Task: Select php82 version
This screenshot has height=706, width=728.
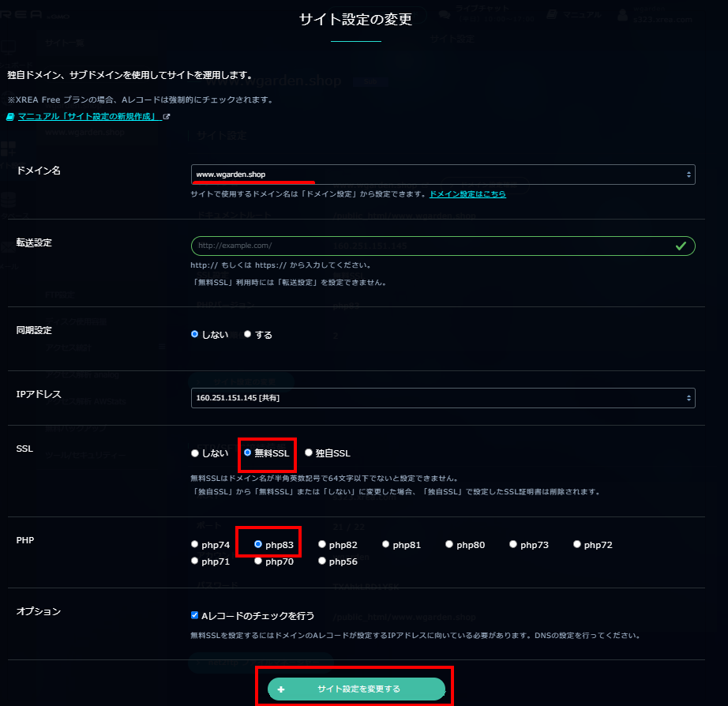Action: coord(322,544)
